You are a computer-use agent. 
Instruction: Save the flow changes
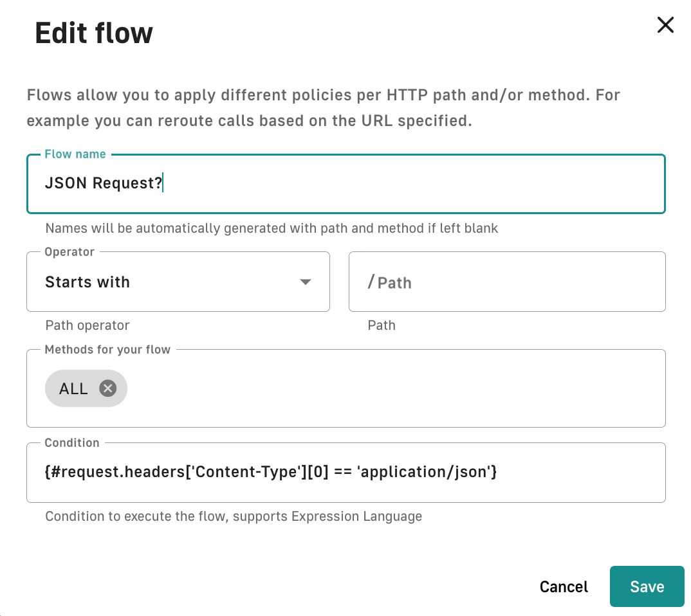[647, 586]
